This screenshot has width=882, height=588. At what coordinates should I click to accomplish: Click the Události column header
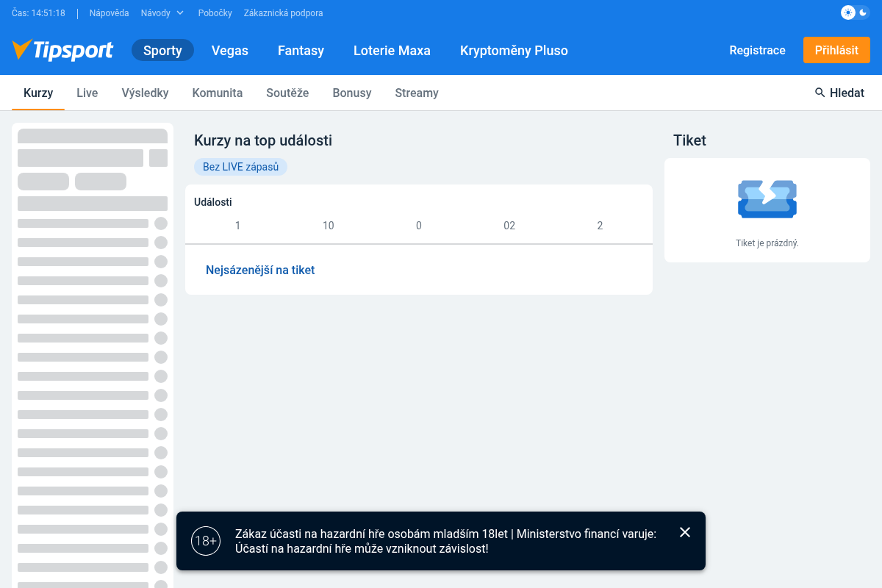213,202
